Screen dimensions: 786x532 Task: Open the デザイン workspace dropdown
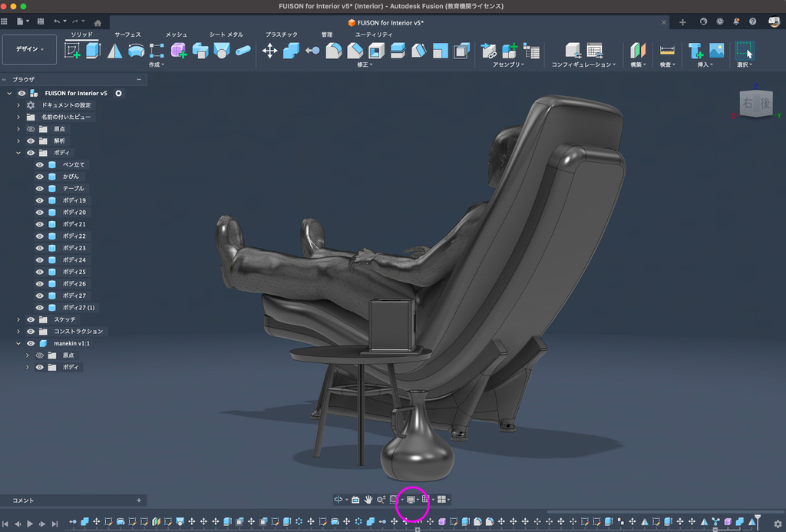30,49
